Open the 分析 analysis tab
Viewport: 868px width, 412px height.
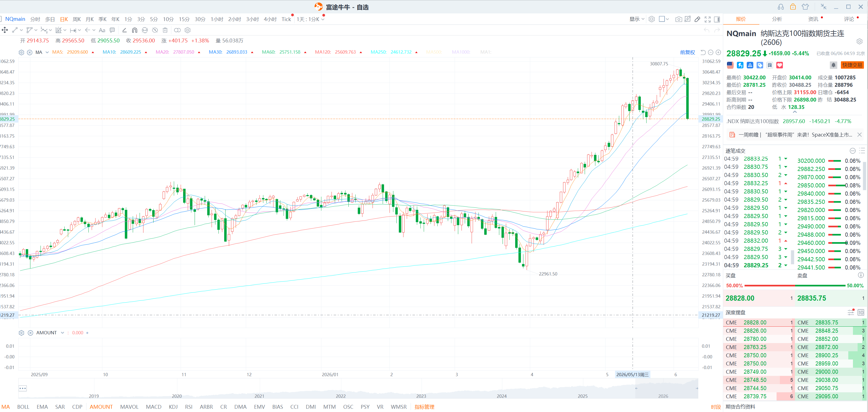coord(777,19)
